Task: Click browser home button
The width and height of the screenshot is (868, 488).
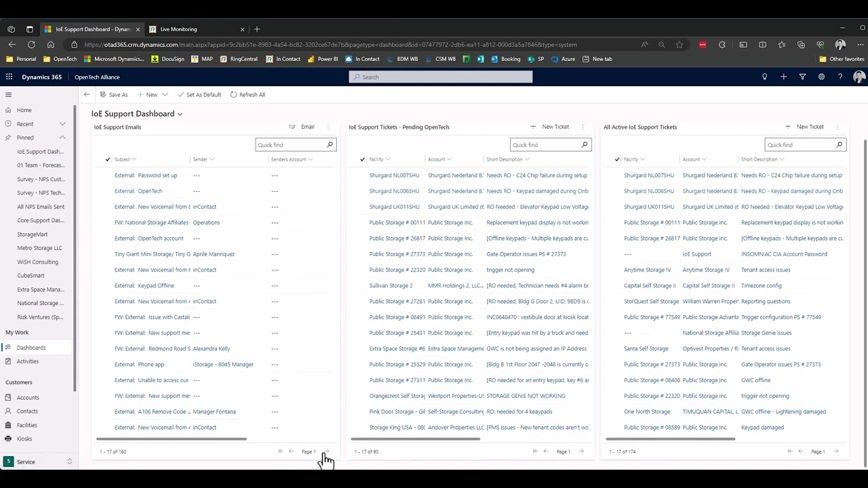Action: coord(50,44)
